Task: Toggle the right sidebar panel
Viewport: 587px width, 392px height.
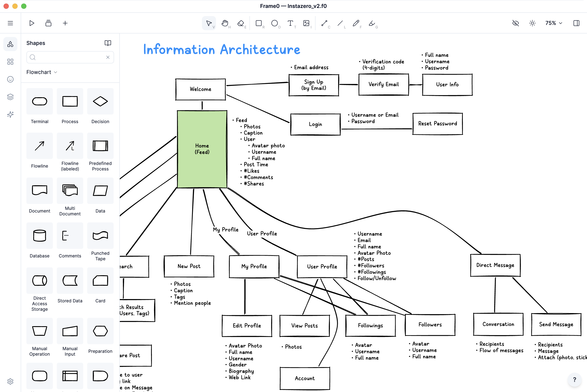Action: point(576,23)
